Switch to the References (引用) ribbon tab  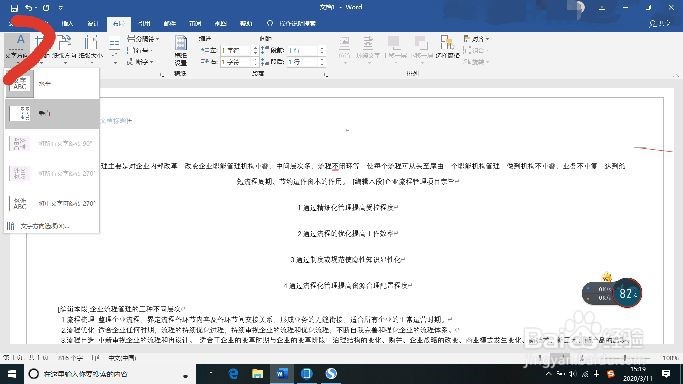(x=144, y=24)
